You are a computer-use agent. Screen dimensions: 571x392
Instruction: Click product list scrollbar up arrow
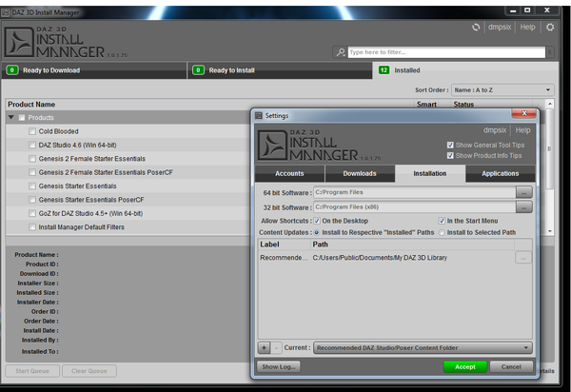[x=550, y=104]
